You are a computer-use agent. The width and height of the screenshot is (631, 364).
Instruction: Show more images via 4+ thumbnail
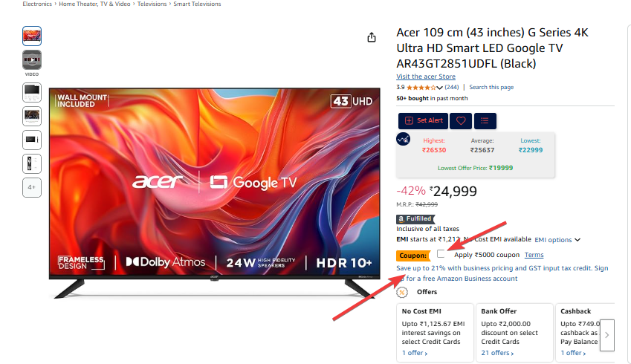(32, 187)
